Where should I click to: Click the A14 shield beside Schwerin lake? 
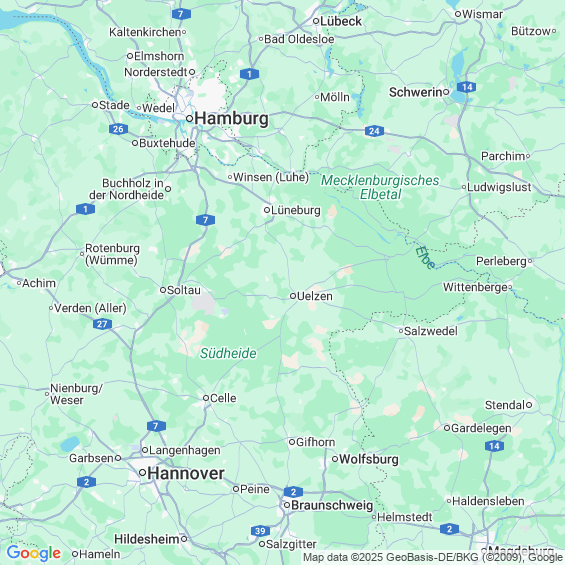pos(467,87)
